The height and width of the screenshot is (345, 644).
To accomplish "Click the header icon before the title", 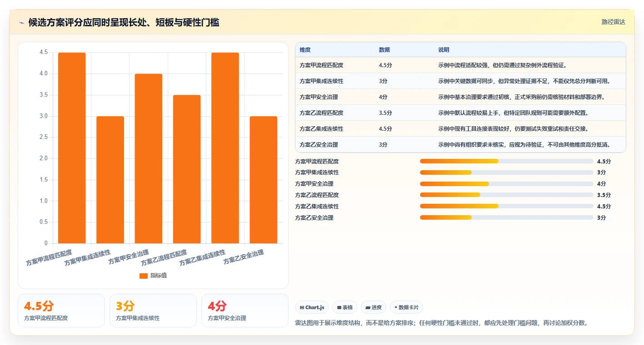I will point(22,23).
